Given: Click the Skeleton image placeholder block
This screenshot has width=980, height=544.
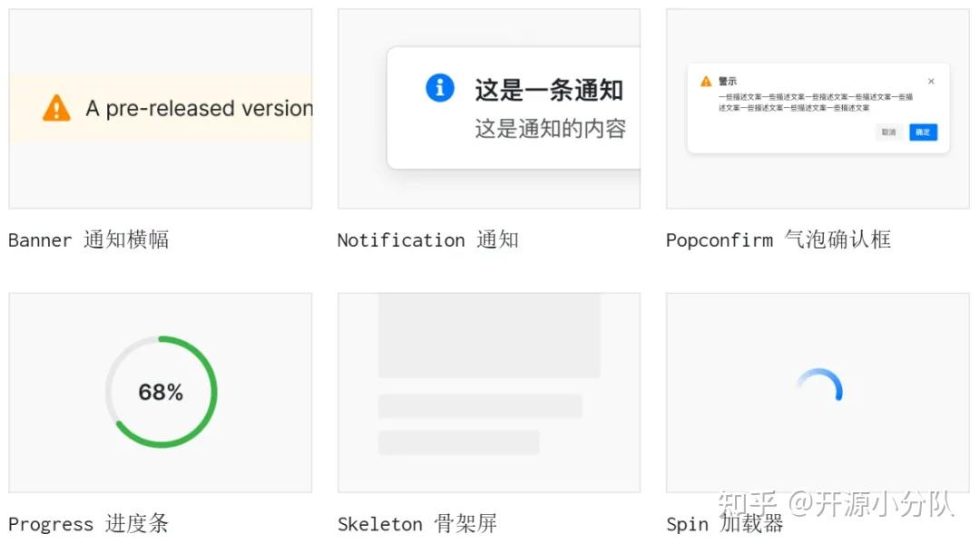Looking at the screenshot, I should point(489,335).
